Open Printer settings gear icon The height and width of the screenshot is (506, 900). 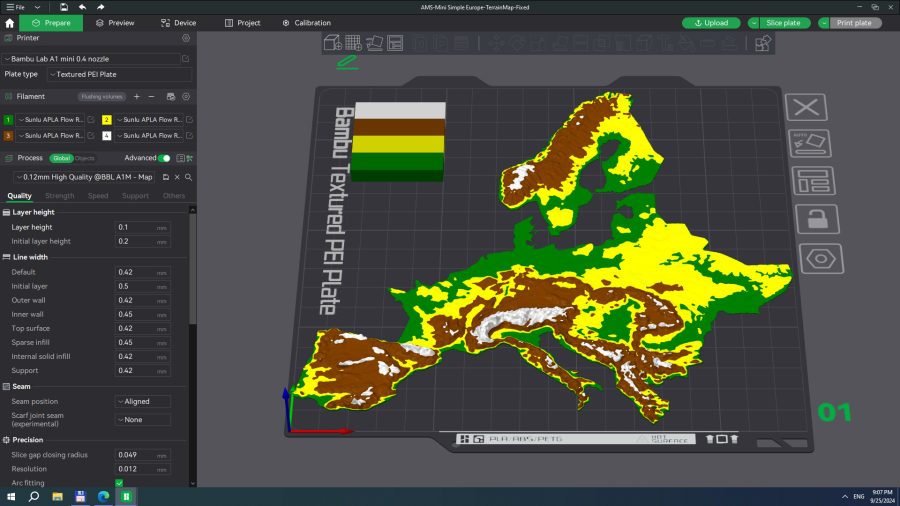click(186, 38)
